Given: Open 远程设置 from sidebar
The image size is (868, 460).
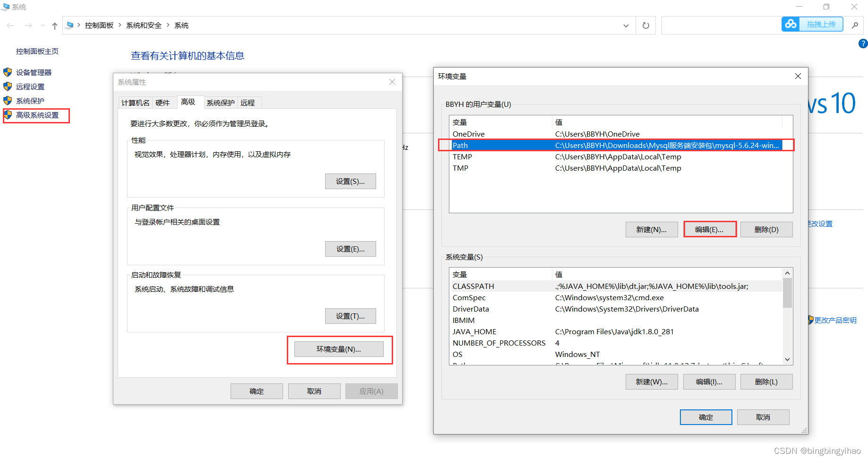Looking at the screenshot, I should tap(30, 87).
